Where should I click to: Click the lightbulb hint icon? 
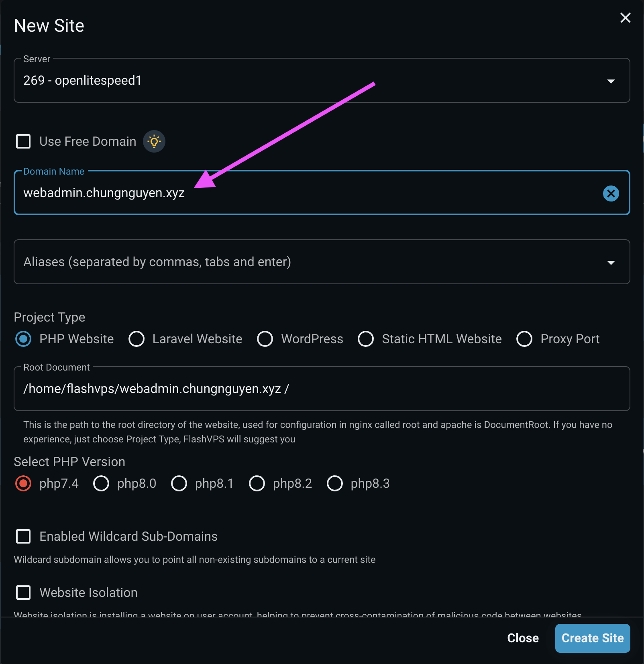[x=154, y=141]
